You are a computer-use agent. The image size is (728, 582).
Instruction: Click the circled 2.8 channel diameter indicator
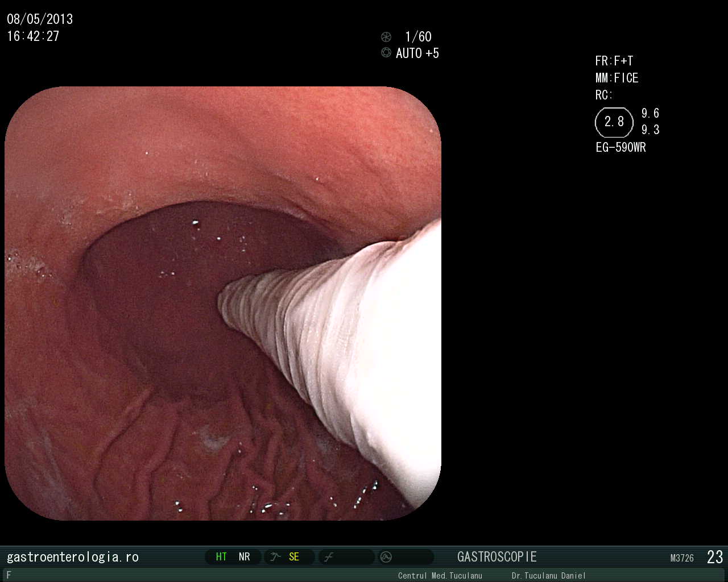[x=614, y=122]
